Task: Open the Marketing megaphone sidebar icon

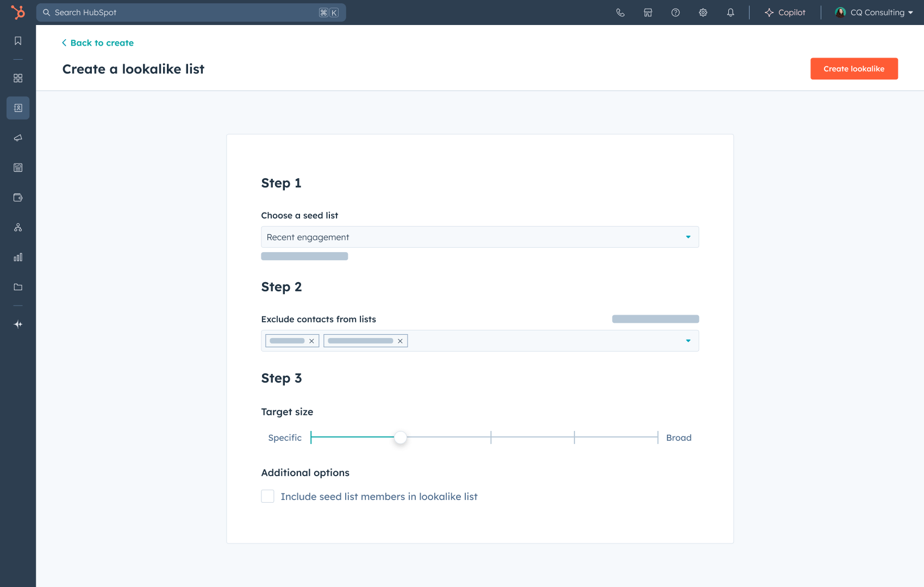Action: click(x=18, y=138)
